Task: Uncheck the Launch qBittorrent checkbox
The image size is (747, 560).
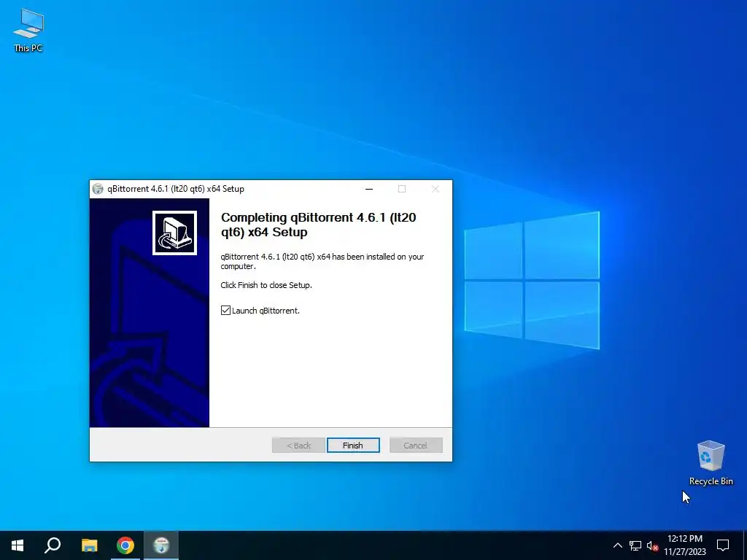Action: click(226, 311)
